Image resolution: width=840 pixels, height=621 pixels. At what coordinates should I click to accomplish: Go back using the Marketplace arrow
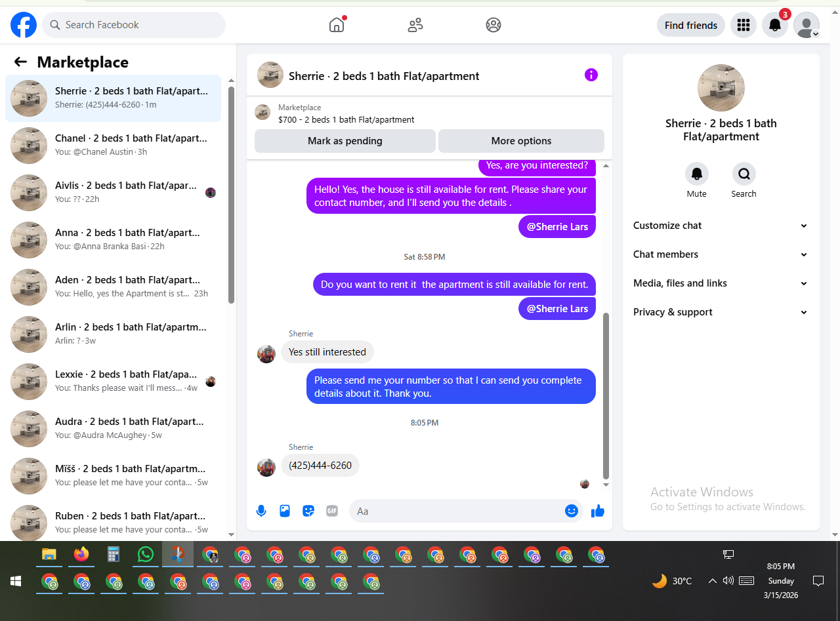coord(20,62)
